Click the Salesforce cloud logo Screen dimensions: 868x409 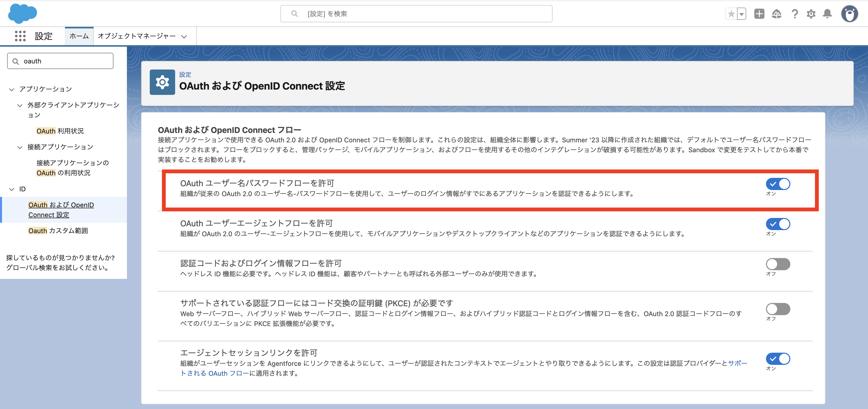(22, 14)
